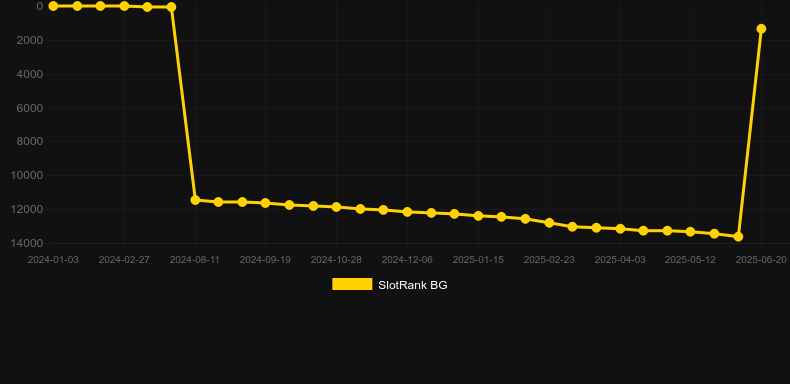Image resolution: width=790 pixels, height=384 pixels.
Task: Select the data point above 2025-05-12
Action: [690, 232]
